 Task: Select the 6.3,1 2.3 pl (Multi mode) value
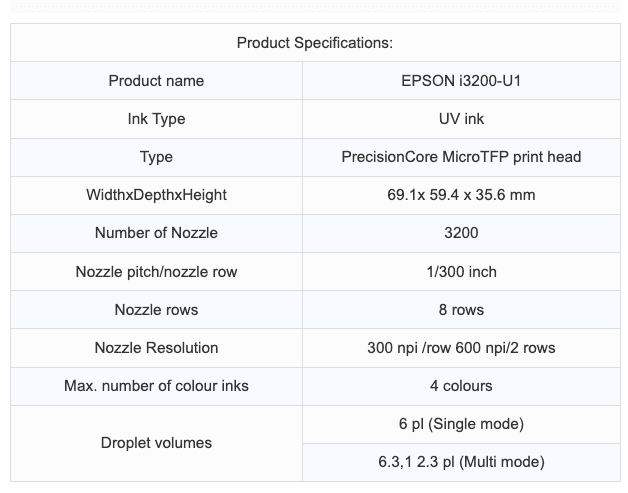coord(460,462)
